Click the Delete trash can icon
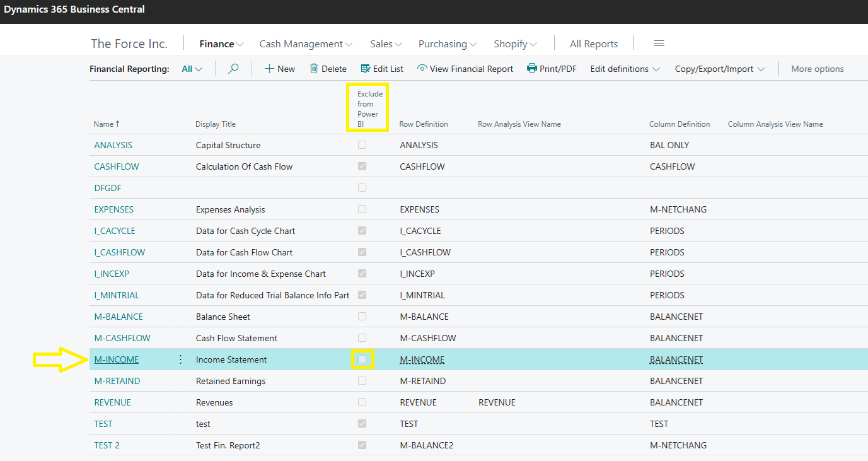The image size is (868, 461). [314, 69]
